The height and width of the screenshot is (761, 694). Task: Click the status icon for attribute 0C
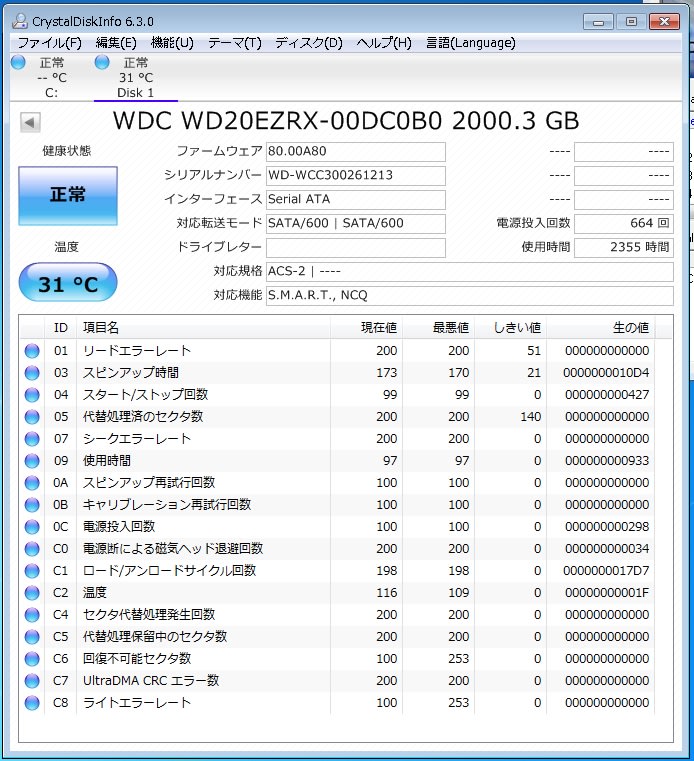pyautogui.click(x=32, y=527)
